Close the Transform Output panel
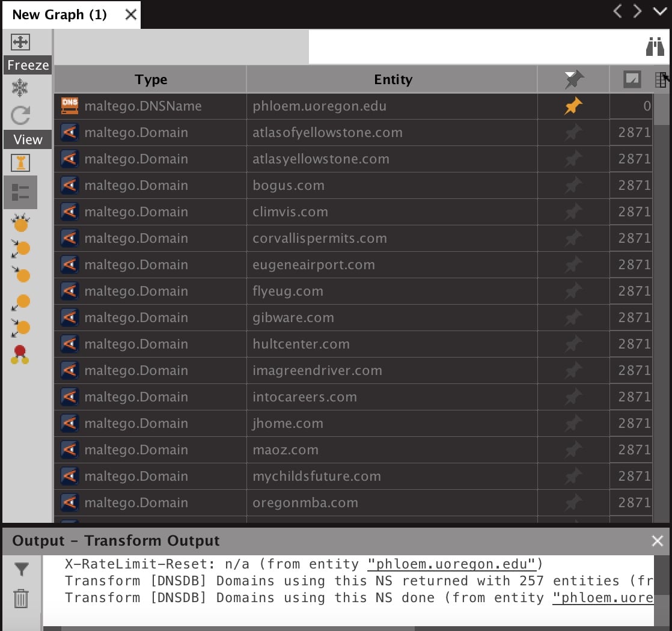The image size is (672, 631). point(657,541)
